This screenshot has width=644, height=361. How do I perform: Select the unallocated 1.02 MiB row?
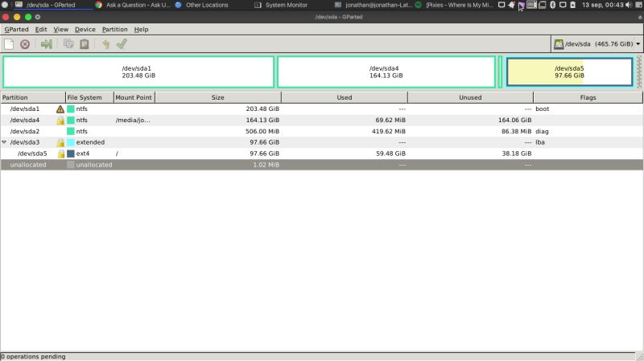pos(321,165)
